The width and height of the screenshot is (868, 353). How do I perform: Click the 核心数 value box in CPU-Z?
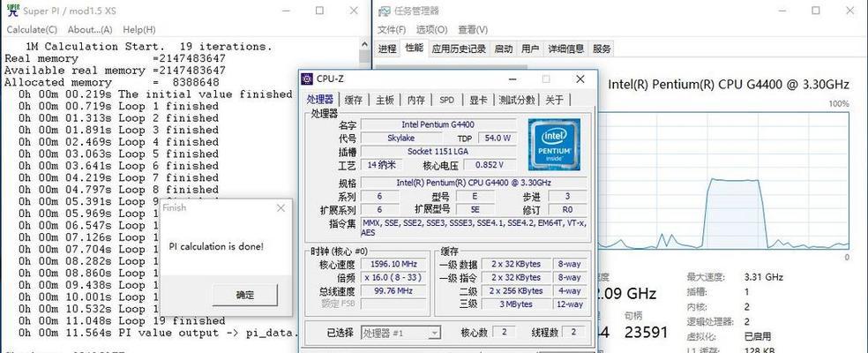(x=504, y=332)
